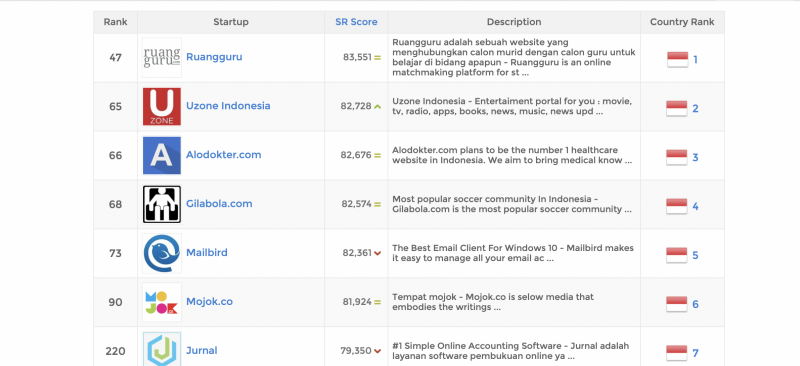Click the Indonesia flag in Alodokter.com row
Screen dimensions: 800x366
[x=677, y=158]
